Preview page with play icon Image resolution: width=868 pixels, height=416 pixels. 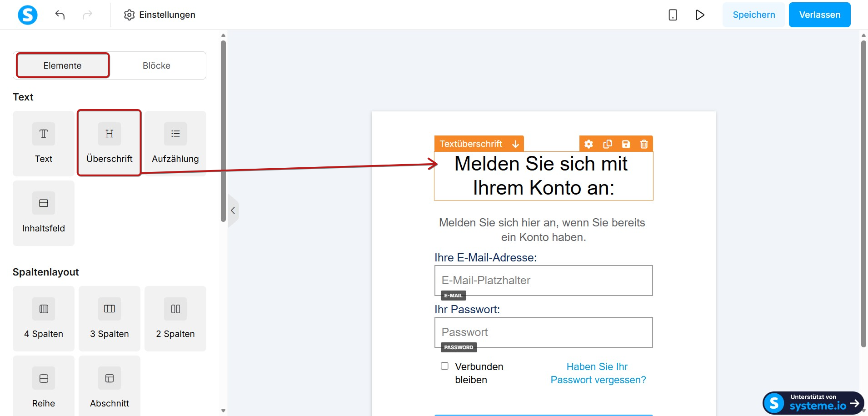[x=700, y=15]
